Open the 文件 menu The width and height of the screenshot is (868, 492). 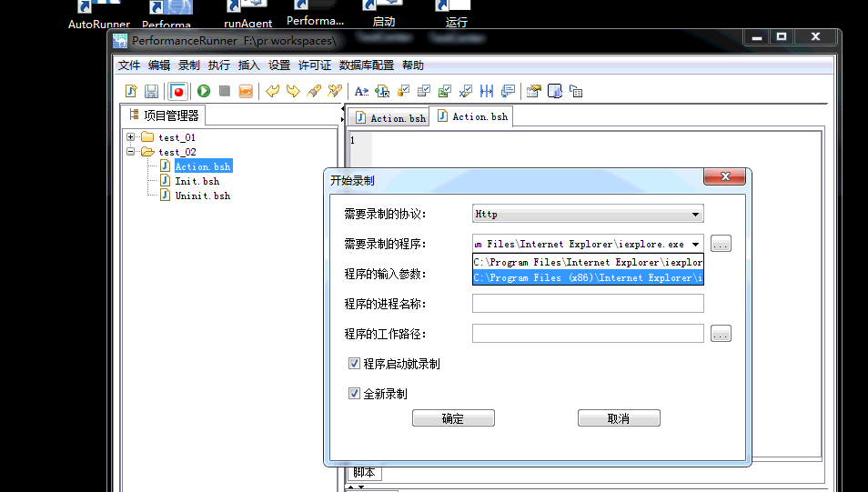(129, 65)
